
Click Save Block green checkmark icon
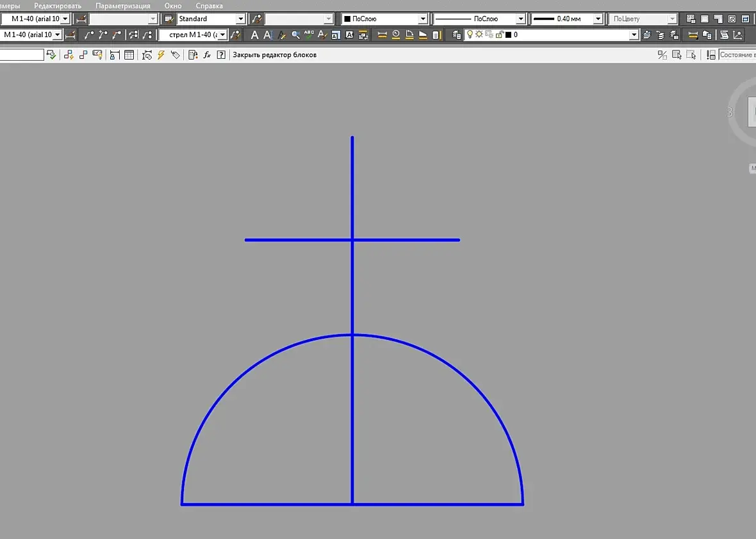pos(51,55)
